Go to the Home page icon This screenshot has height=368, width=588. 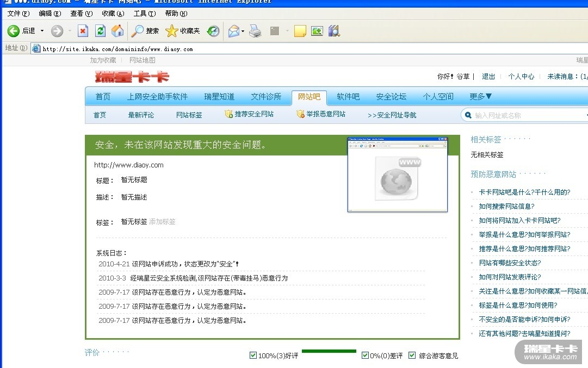[x=117, y=31]
